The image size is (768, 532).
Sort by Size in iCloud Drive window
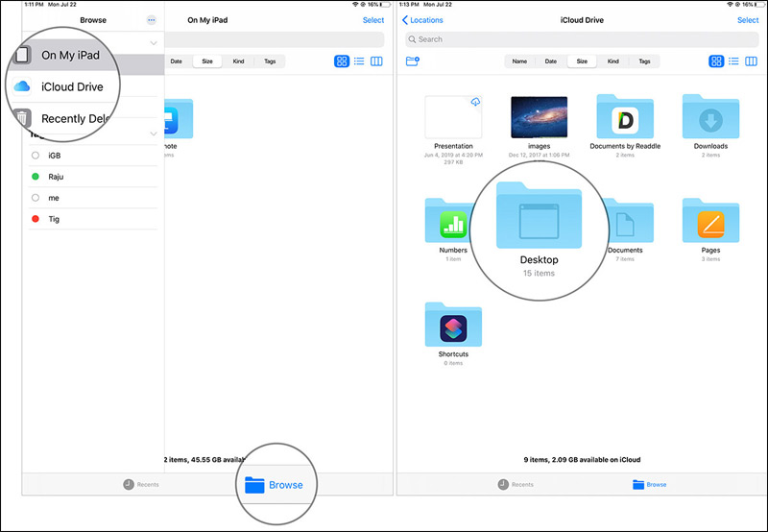(582, 61)
